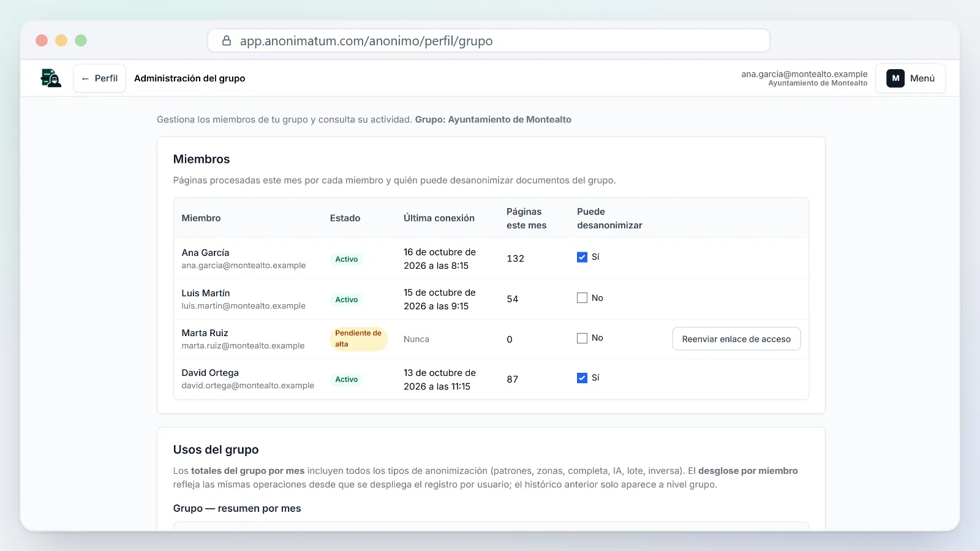Click the Anonimatum app logo icon
The image size is (980, 551).
tap(51, 78)
